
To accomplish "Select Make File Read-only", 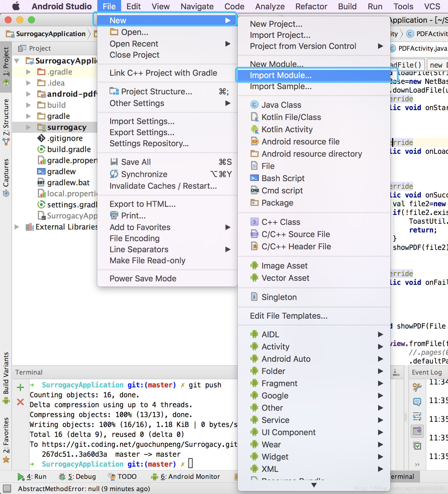I will pos(167,260).
